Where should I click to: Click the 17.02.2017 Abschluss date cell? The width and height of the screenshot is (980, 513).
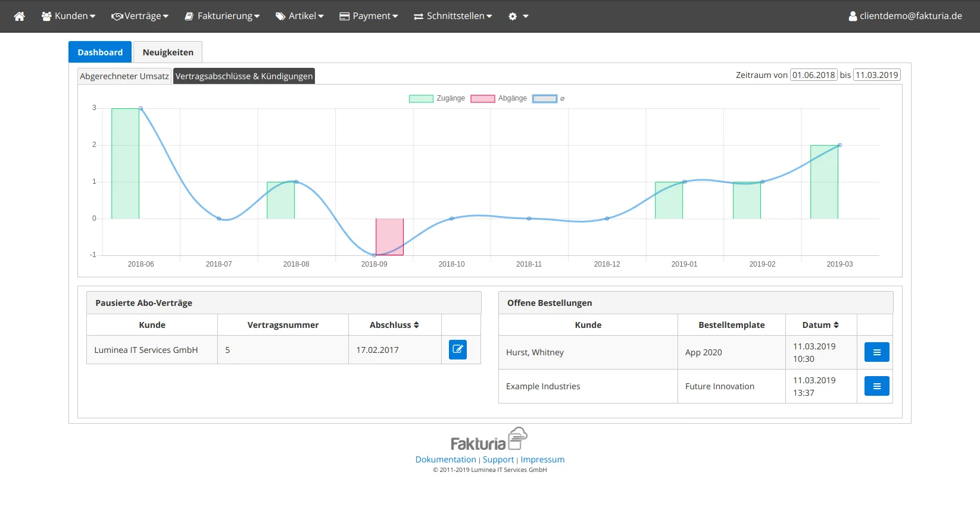coord(395,350)
